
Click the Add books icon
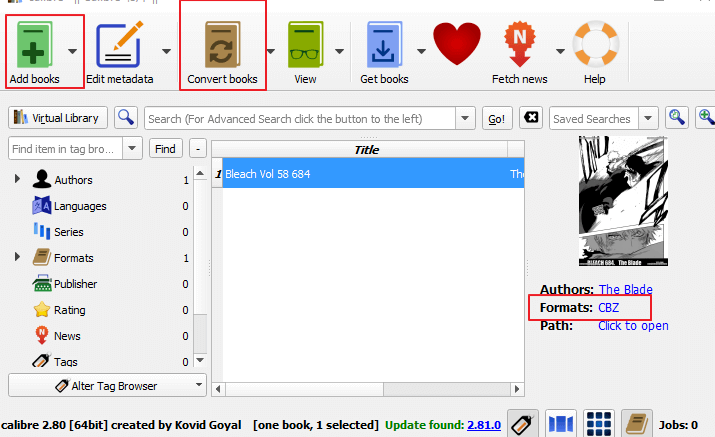(x=35, y=45)
